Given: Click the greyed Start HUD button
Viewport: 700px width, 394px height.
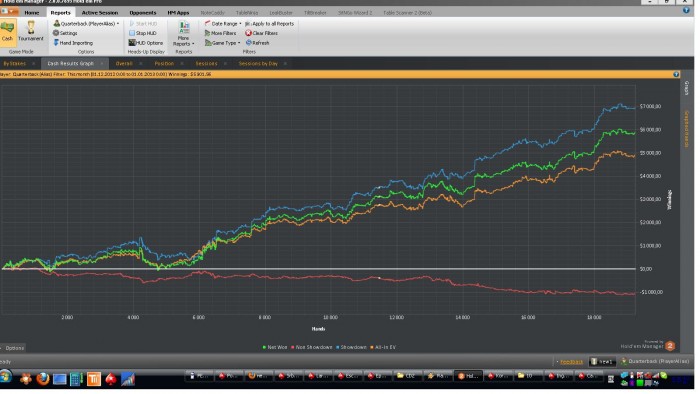Looking at the screenshot, I should pyautogui.click(x=143, y=24).
